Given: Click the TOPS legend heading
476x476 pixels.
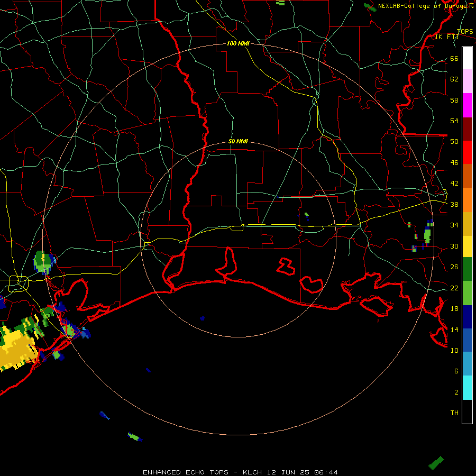Looking at the screenshot, I should point(465,31).
